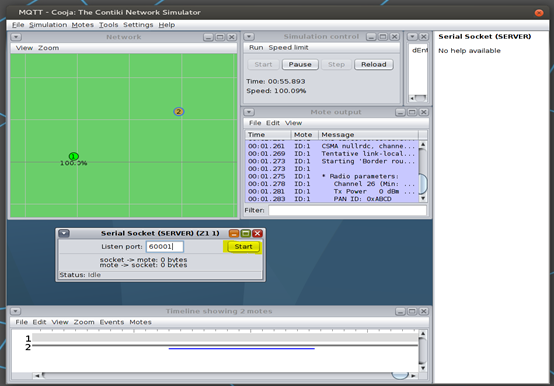Click the Mote output vertical scrollbar
Screen dimensions: 554x386
point(423,172)
